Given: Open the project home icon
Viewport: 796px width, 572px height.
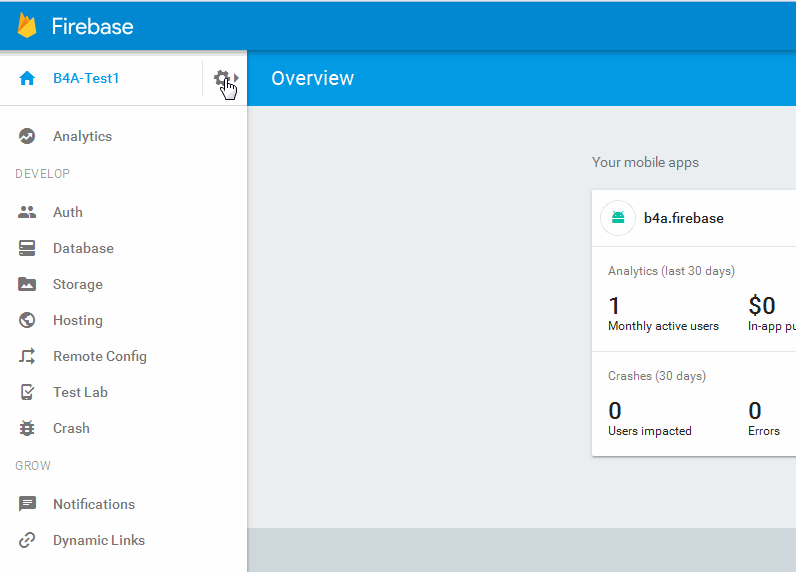Looking at the screenshot, I should [x=27, y=78].
